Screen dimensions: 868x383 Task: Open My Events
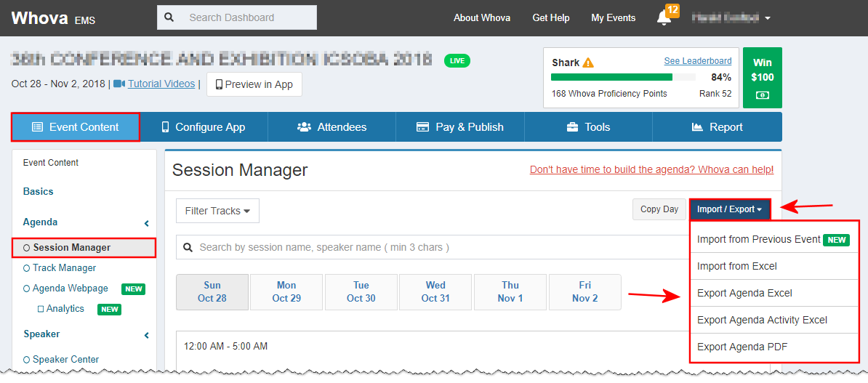(x=614, y=18)
